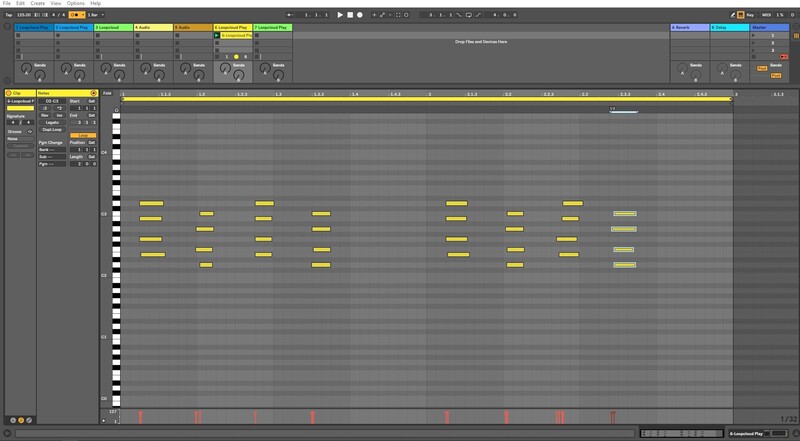Select the 7 Loopcloud Play track header
The width and height of the screenshot is (800, 441).
coord(272,27)
